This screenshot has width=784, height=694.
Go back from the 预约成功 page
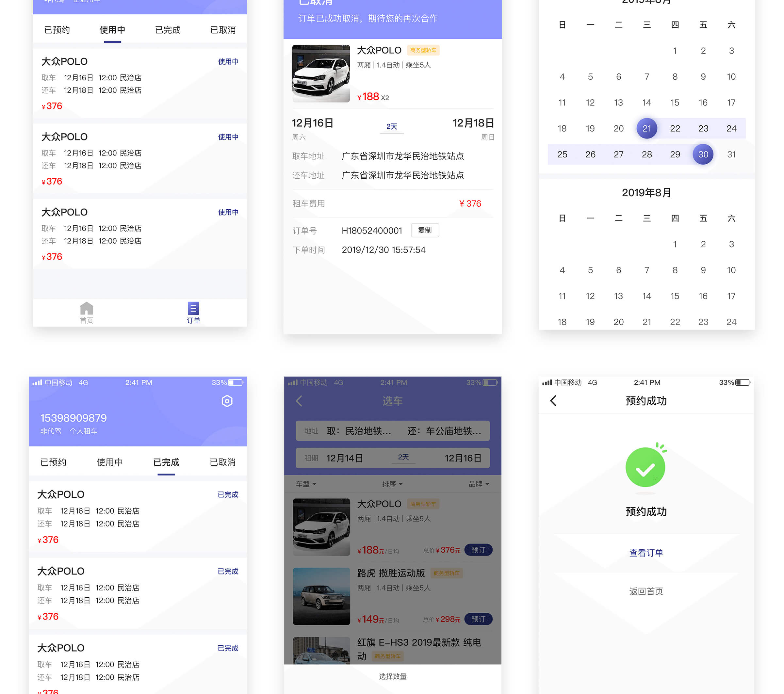click(553, 401)
